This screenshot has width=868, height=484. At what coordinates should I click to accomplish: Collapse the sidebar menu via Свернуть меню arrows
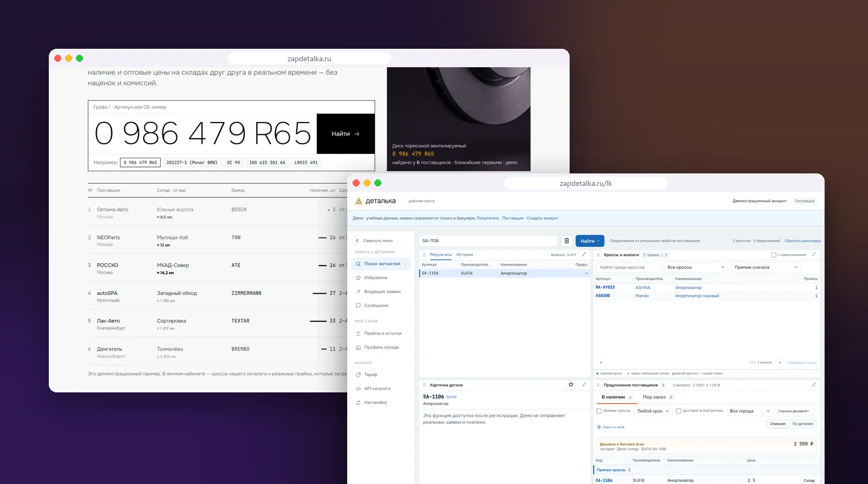(374, 241)
